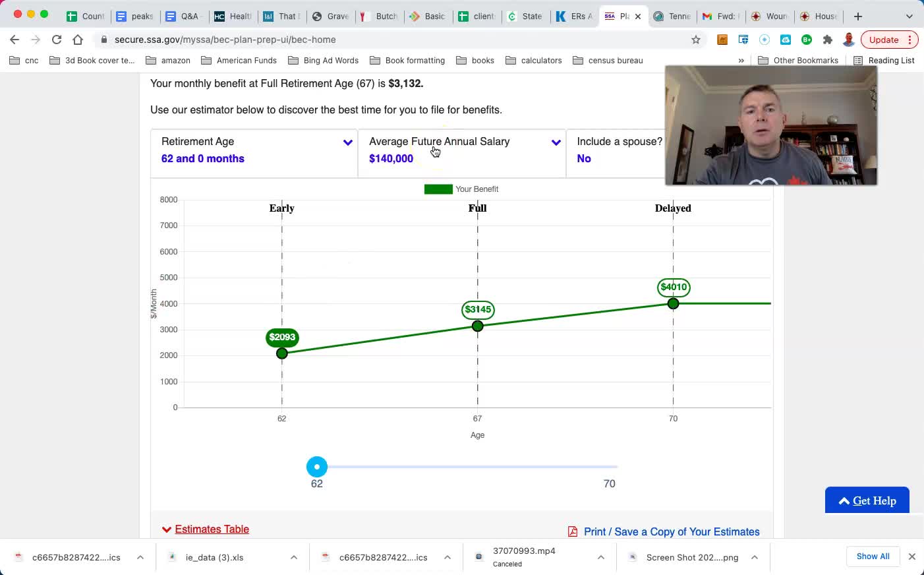Go back to the previous page
This screenshot has height=575, width=924.
[x=14, y=40]
